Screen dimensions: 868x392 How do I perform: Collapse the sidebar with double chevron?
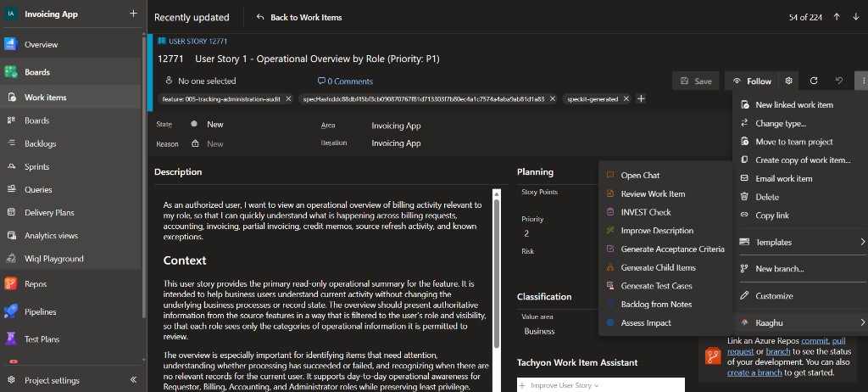(133, 380)
